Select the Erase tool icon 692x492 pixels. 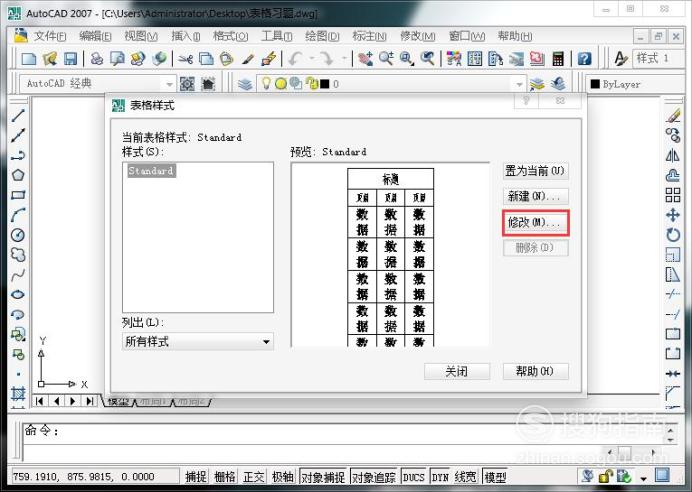pos(673,116)
